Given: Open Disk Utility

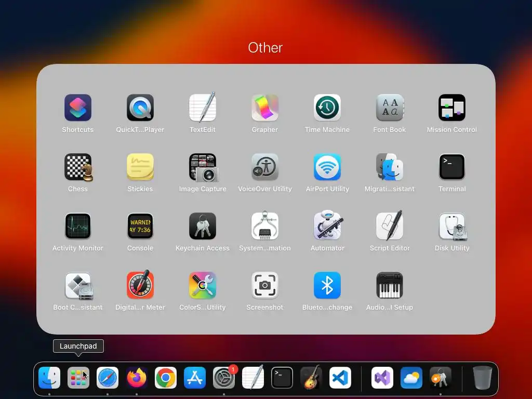Looking at the screenshot, I should [453, 227].
